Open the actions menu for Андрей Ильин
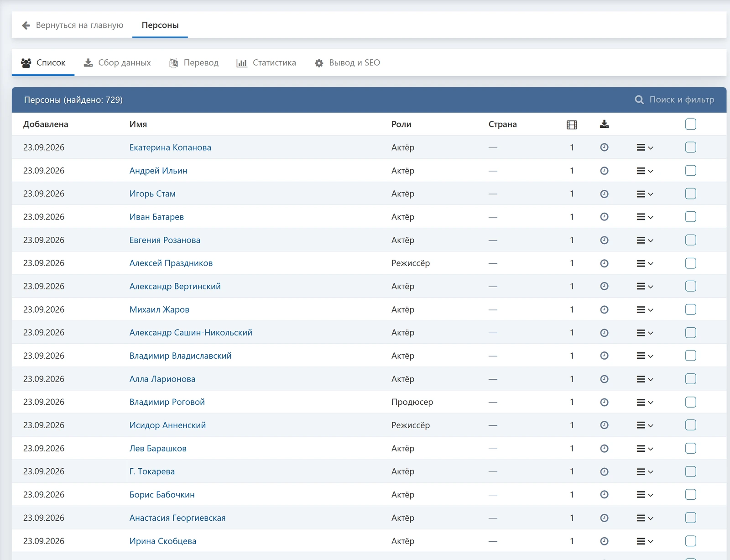The height and width of the screenshot is (560, 730). (x=645, y=171)
